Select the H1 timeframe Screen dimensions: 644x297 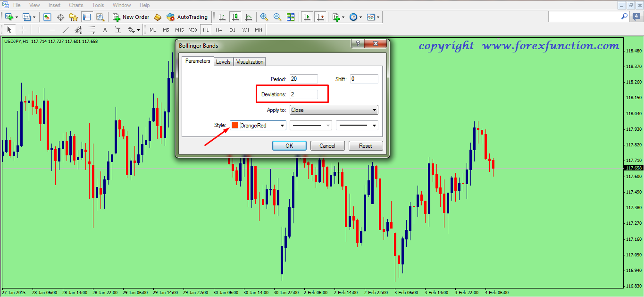click(206, 30)
